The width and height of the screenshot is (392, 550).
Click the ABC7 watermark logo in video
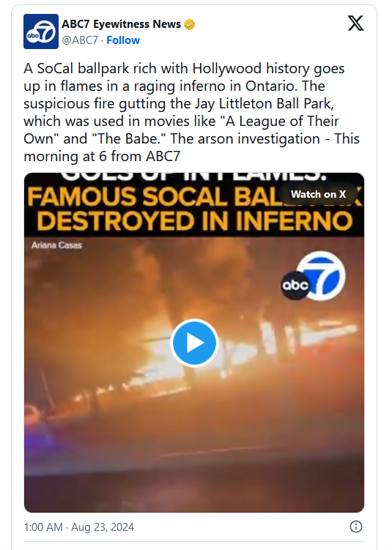pos(314,276)
